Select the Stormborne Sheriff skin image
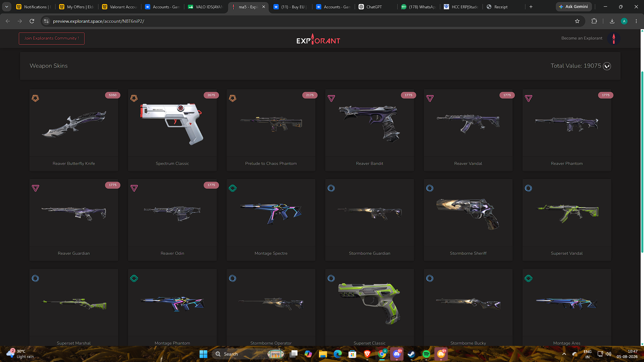Screen dimensions: 644x362 tap(468, 214)
